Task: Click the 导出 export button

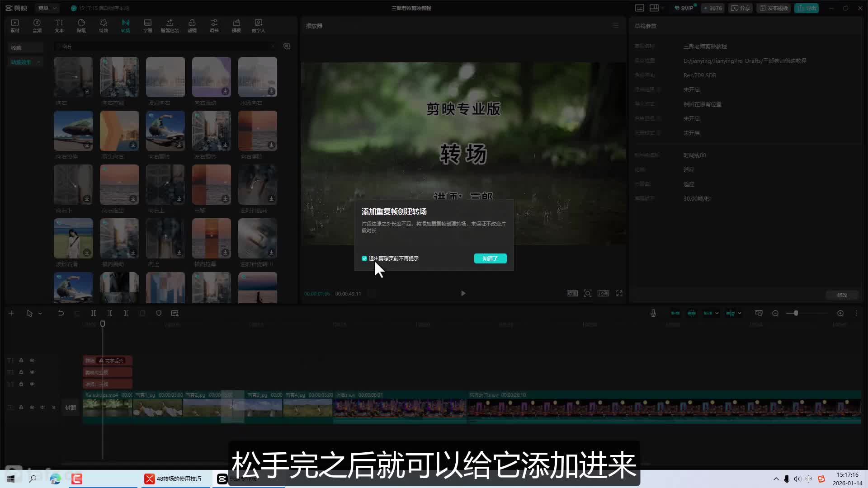Action: (807, 8)
